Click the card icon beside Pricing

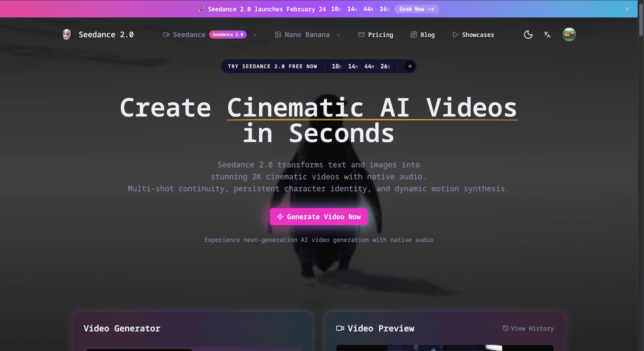pos(361,35)
